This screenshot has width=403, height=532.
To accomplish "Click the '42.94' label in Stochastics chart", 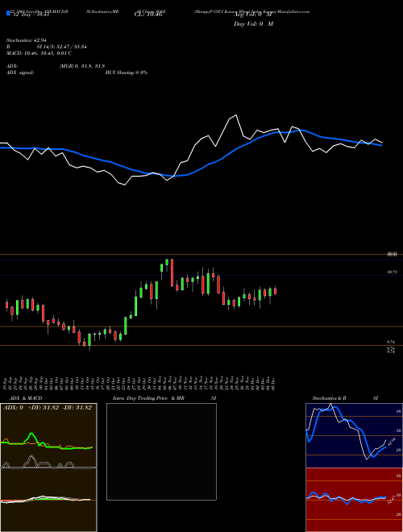I will click(392, 443).
